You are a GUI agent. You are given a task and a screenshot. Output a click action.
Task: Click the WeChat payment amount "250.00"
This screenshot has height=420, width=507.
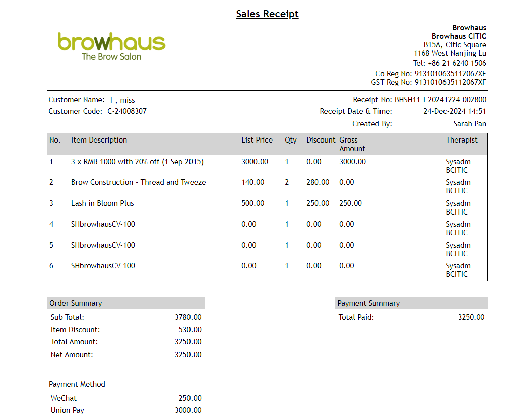pyautogui.click(x=190, y=398)
